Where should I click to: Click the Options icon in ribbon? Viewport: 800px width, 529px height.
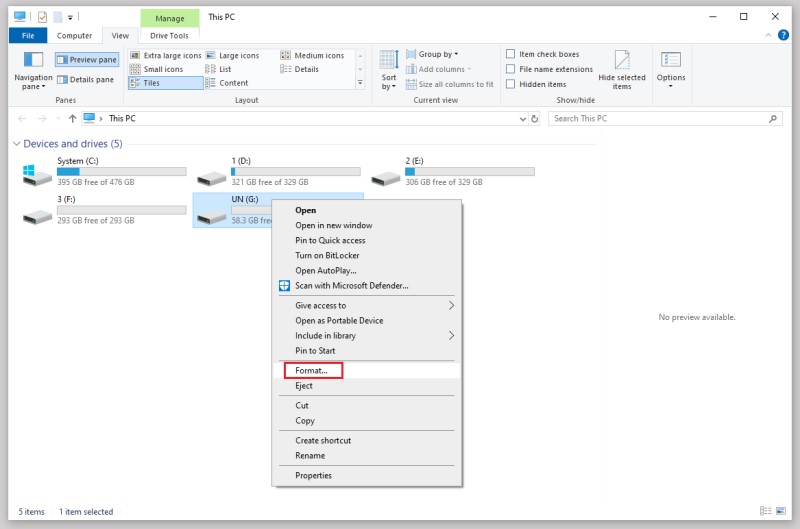pyautogui.click(x=671, y=61)
